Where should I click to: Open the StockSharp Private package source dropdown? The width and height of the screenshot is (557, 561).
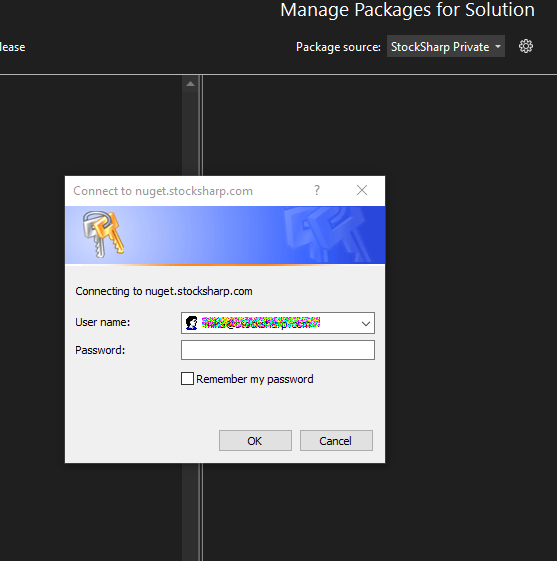[445, 47]
